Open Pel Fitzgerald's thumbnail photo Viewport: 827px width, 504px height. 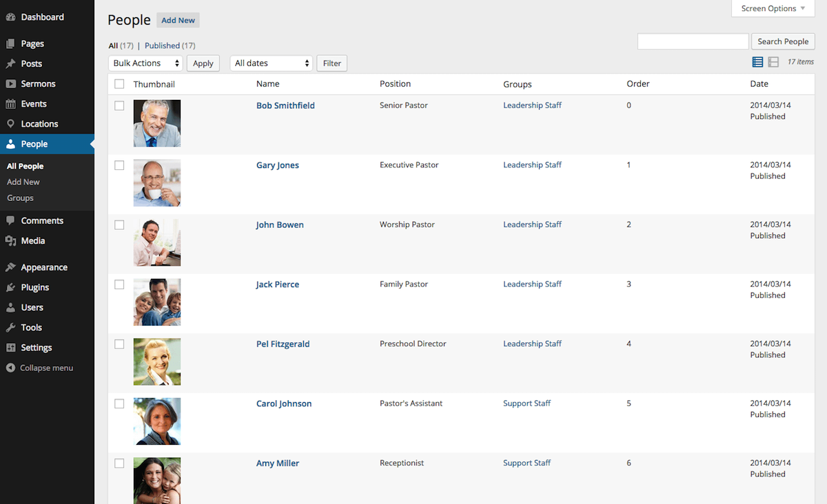click(157, 361)
